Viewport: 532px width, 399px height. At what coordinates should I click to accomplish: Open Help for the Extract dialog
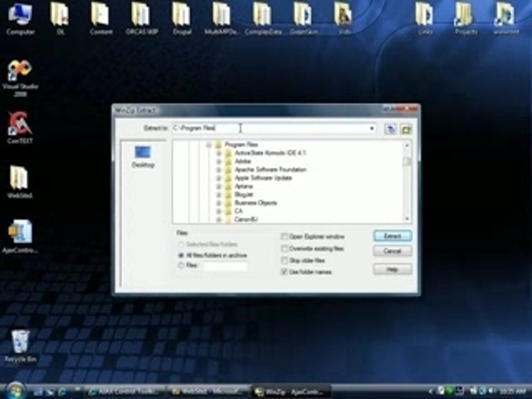[x=392, y=269]
